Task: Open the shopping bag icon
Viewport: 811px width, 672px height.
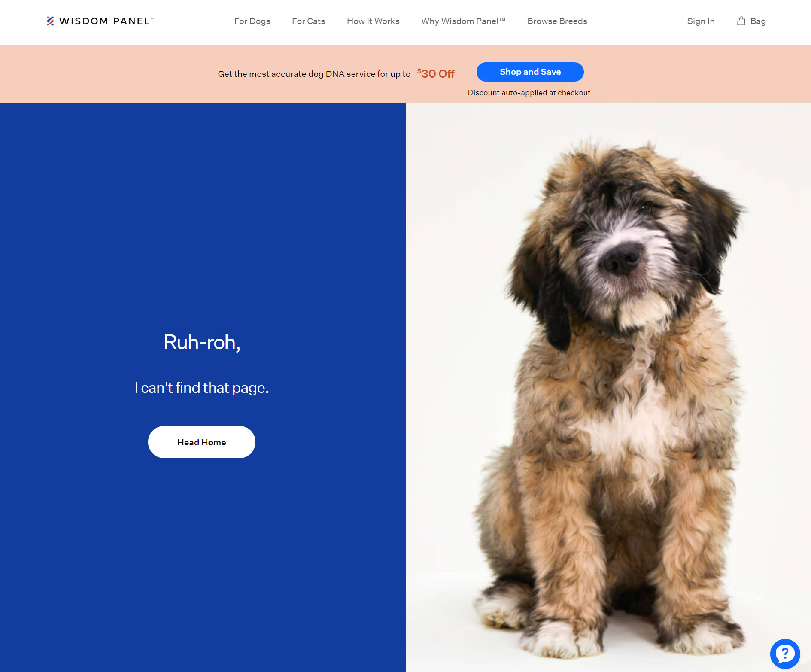Action: (x=741, y=21)
